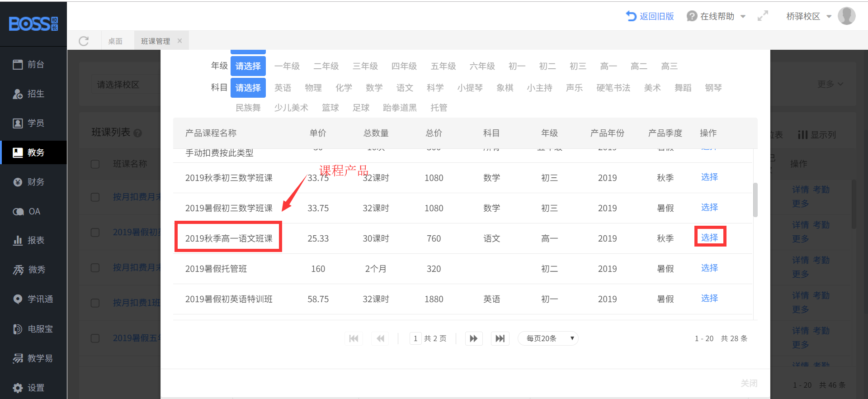Viewport: 868px width, 399px height.
Task: Open the 报表 sidebar section
Action: (x=33, y=240)
